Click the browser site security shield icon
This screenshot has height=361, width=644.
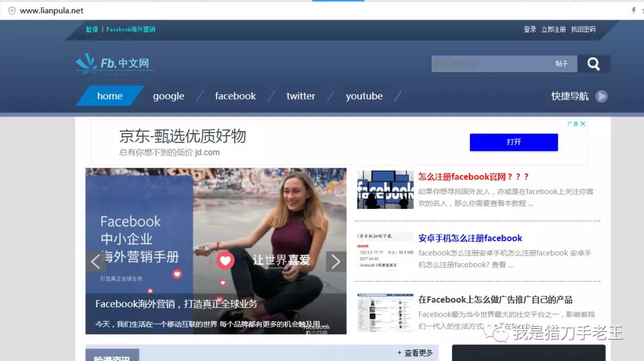point(12,11)
